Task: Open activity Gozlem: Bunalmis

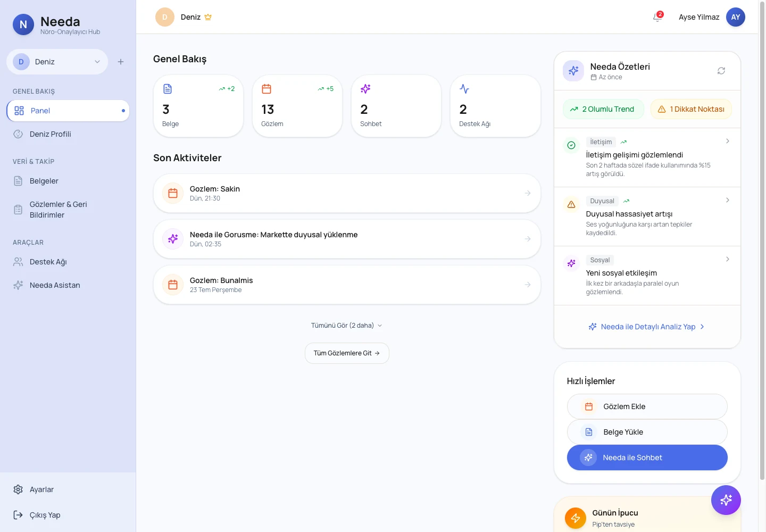Action: pos(347,285)
